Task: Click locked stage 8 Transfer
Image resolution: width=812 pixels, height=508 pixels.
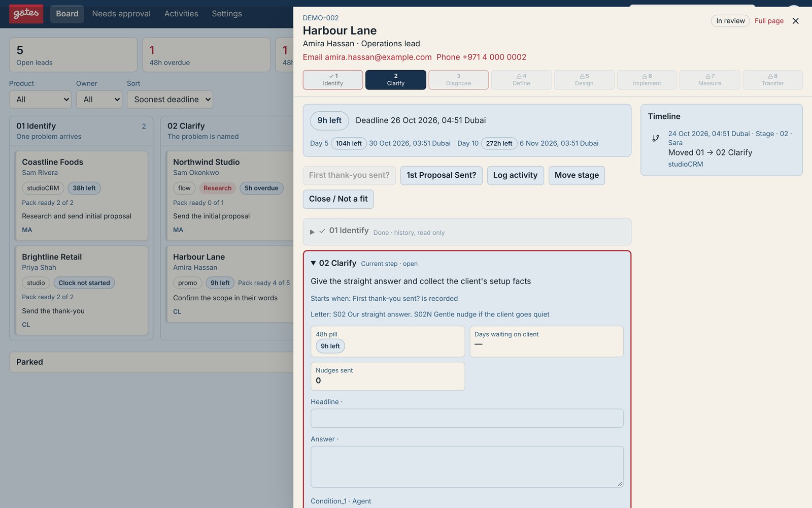Action: click(x=772, y=80)
